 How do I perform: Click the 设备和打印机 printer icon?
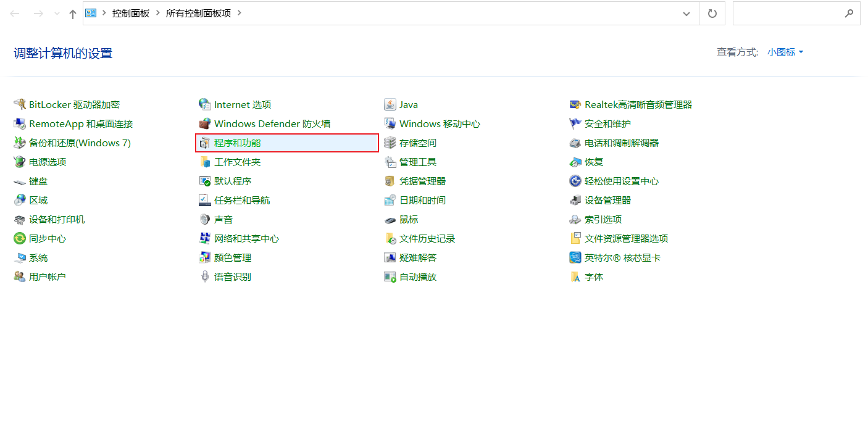tap(20, 220)
